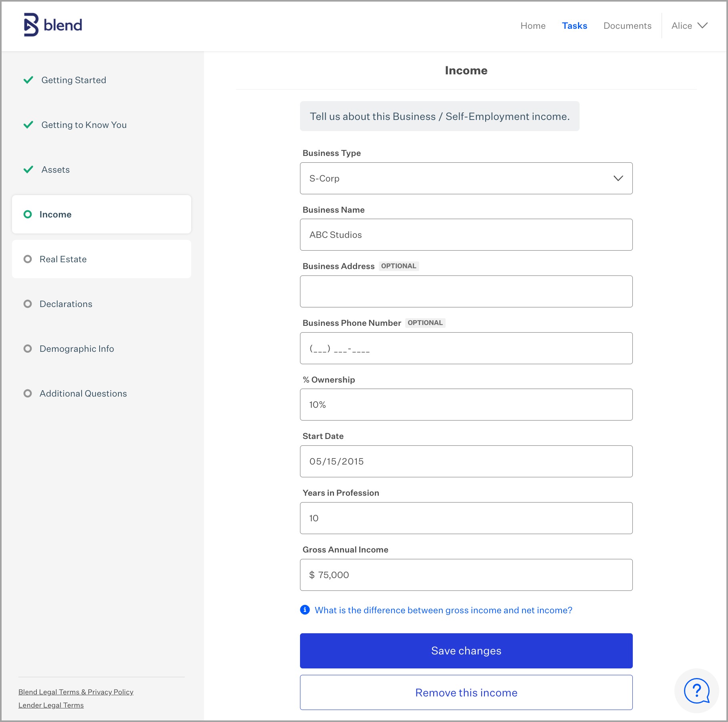The image size is (728, 722).
Task: Click the circle icon beside Additional Questions
Action: click(28, 393)
